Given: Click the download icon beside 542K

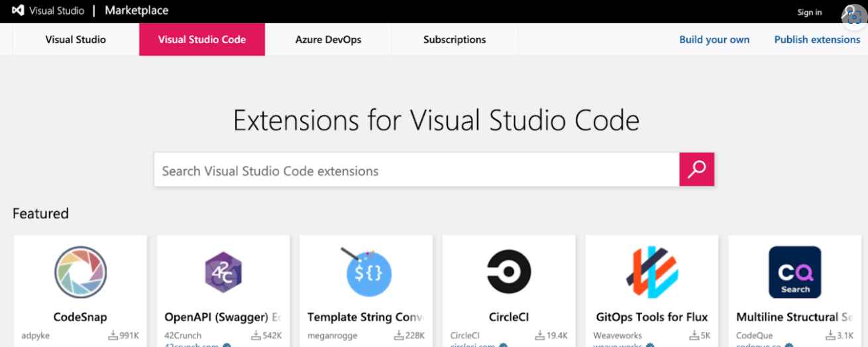Looking at the screenshot, I should pyautogui.click(x=256, y=335).
